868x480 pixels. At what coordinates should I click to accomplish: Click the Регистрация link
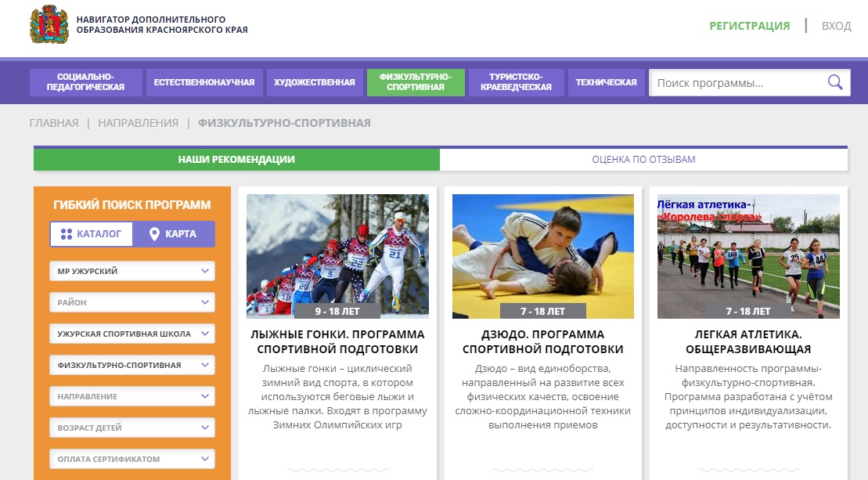[749, 26]
